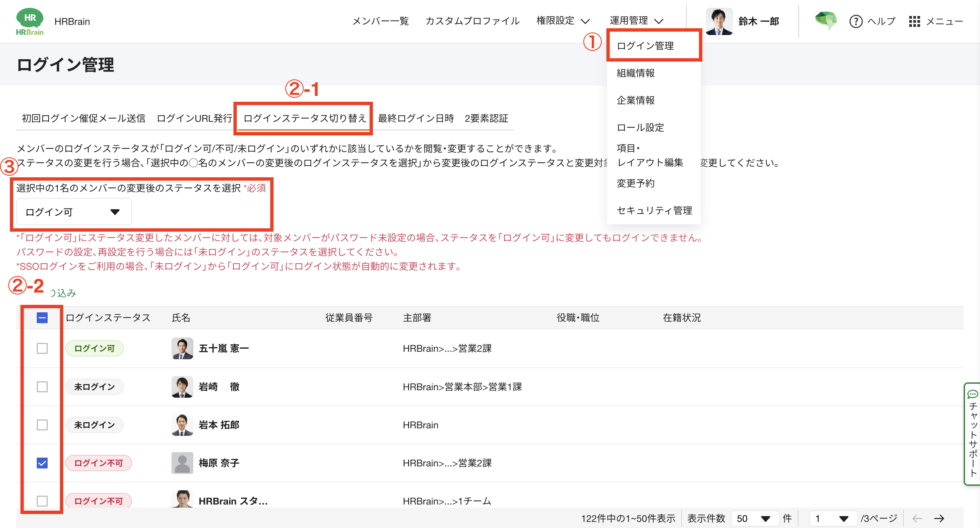The width and height of the screenshot is (980, 528).
Task: Uncheck the box for 梅原 奈子
Action: [42, 463]
